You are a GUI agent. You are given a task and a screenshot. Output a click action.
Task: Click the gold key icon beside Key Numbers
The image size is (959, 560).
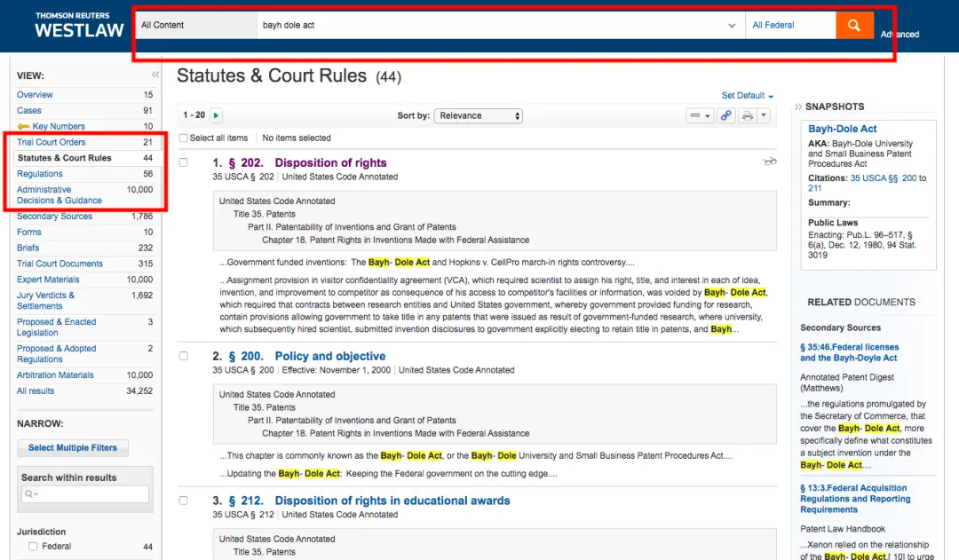(23, 127)
